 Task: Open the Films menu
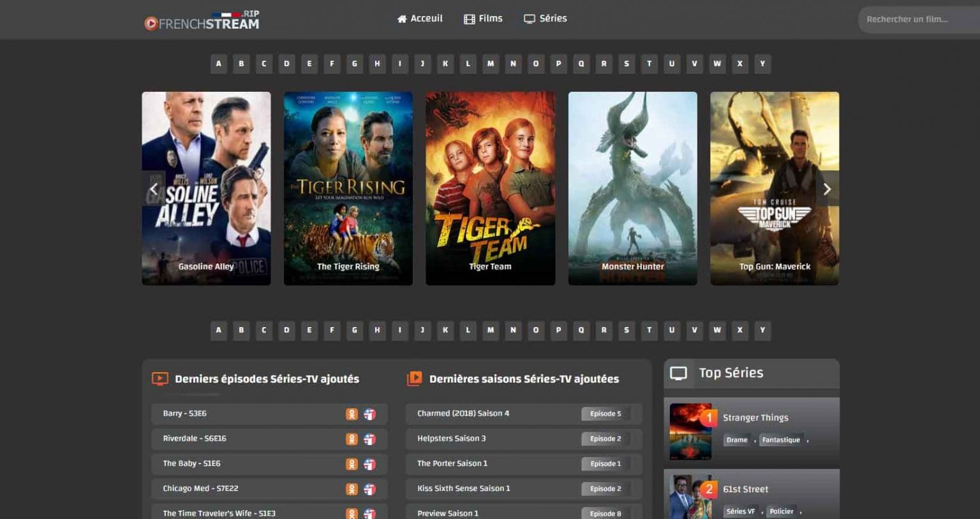point(483,18)
